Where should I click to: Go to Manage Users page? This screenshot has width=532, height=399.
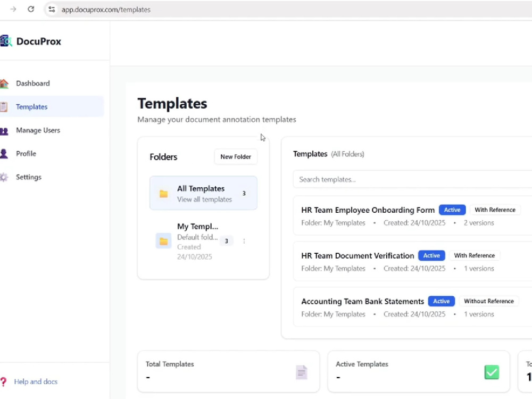pyautogui.click(x=52, y=130)
